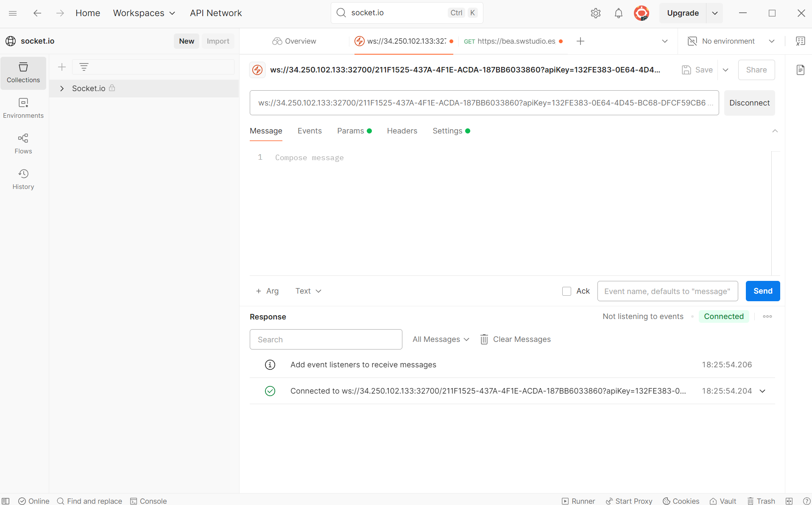The image size is (812, 505).
Task: Open the Upgrade dropdown arrow
Action: pos(715,13)
